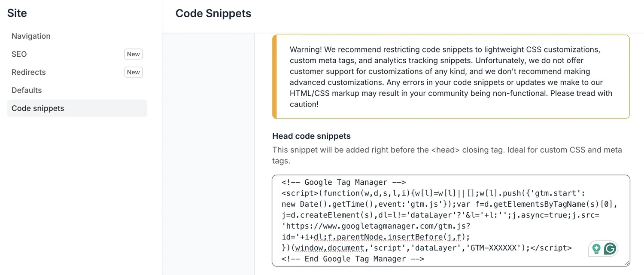Click the Grammarly G icon in textarea

610,248
